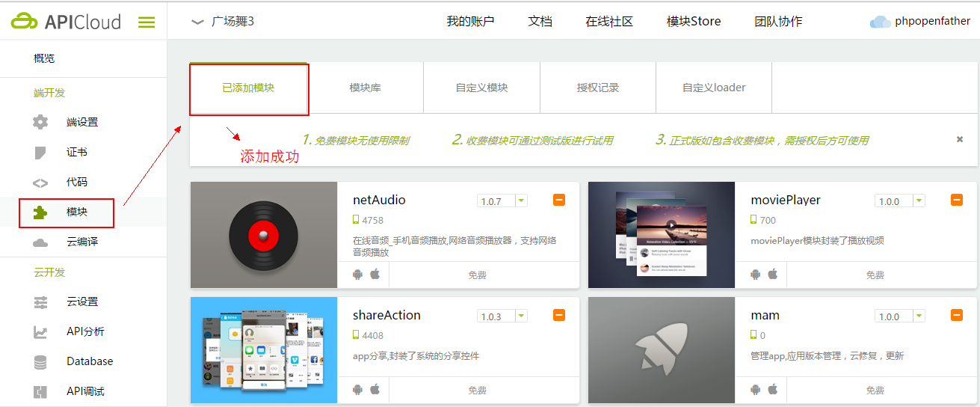Viewport: 980px width, 407px height.
Task: Click the netAudio vinyl record thumbnail
Action: click(x=264, y=235)
